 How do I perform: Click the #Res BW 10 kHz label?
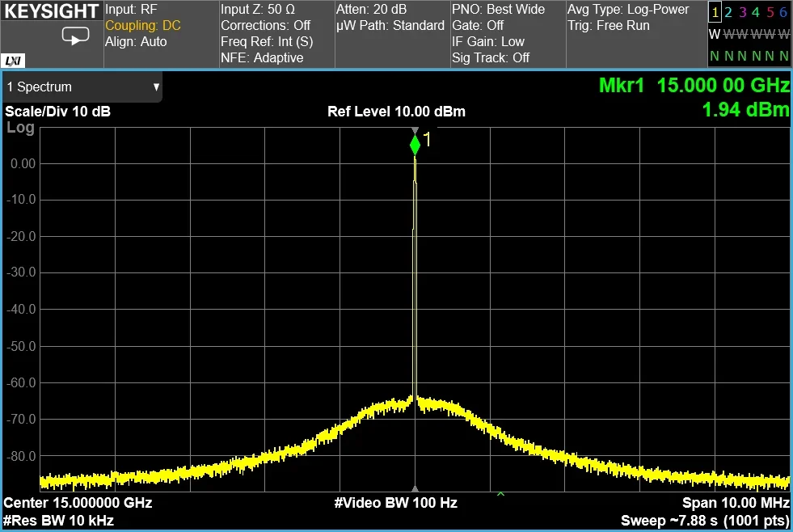pos(59,521)
